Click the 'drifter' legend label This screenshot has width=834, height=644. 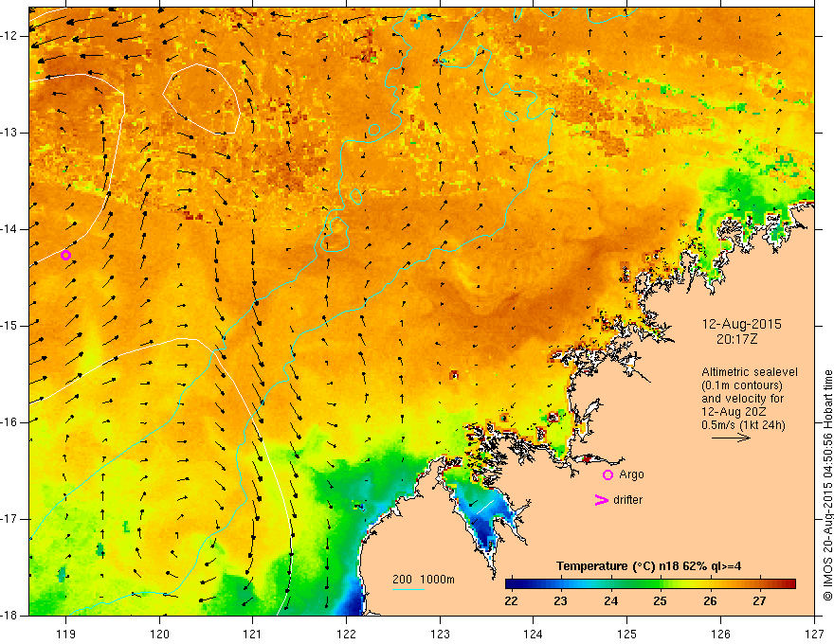(x=627, y=500)
